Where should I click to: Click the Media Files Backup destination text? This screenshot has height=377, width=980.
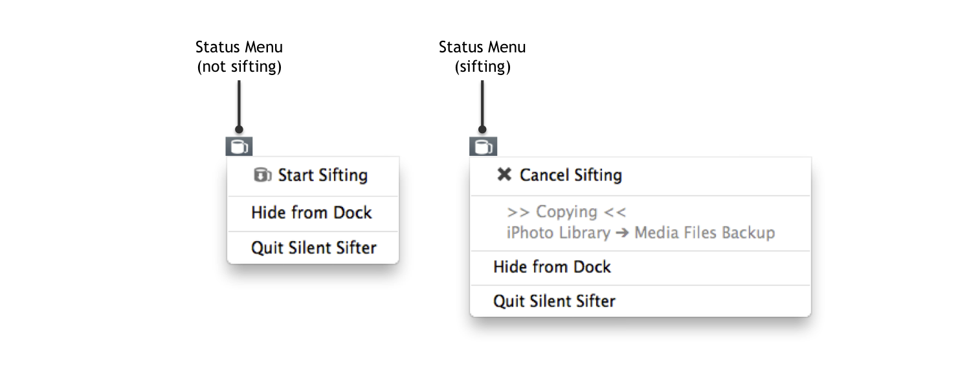click(x=704, y=233)
